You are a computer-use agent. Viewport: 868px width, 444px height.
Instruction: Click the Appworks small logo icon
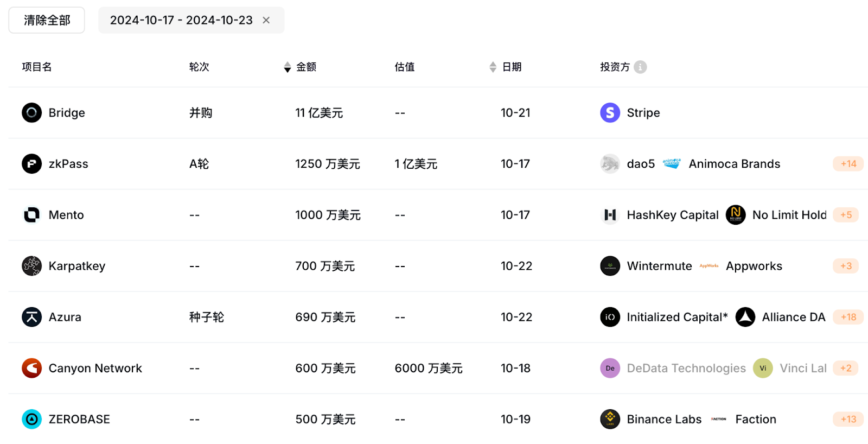tap(709, 266)
